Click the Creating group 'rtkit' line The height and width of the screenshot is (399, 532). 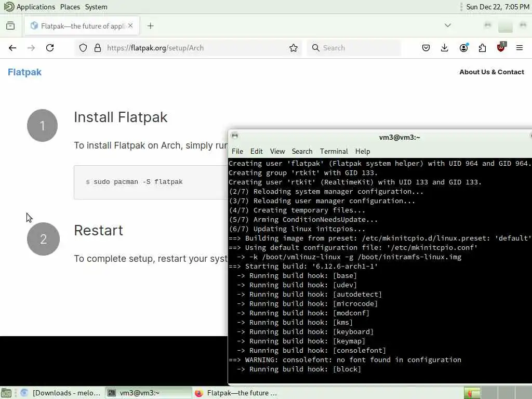[303, 172]
